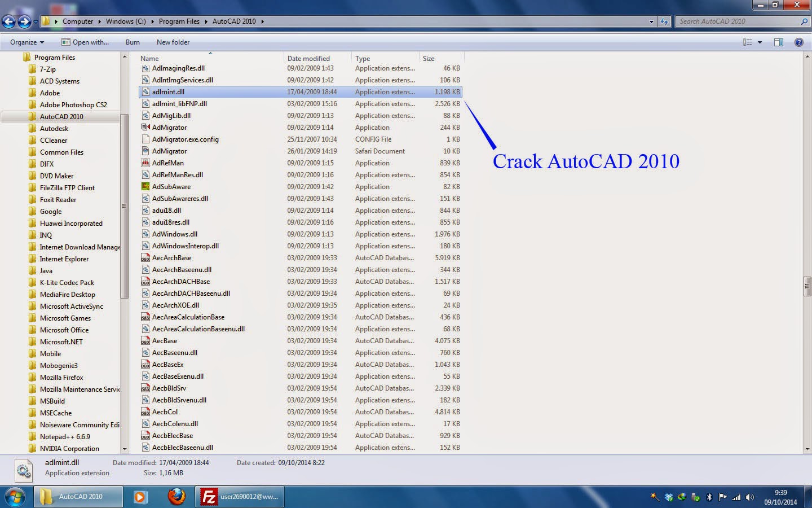
Task: Click the network signal tray icon
Action: [x=736, y=497]
